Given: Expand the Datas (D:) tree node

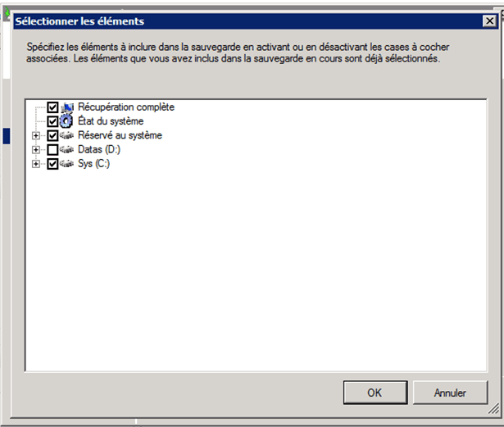Looking at the screenshot, I should (x=36, y=150).
